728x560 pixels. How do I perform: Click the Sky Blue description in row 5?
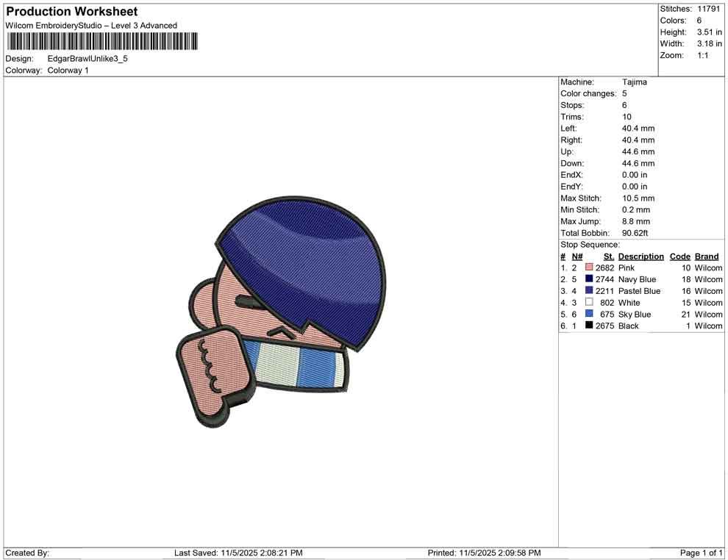[x=635, y=314]
